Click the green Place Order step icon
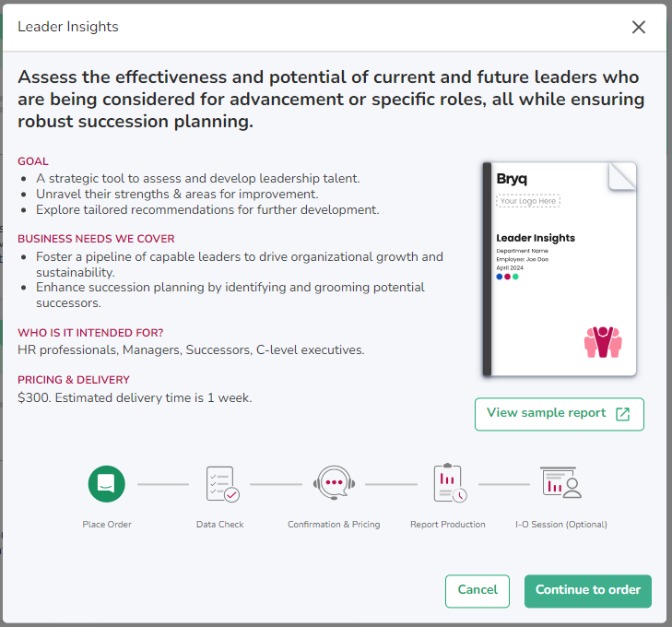Screen dimensions: 672x627 click(107, 483)
